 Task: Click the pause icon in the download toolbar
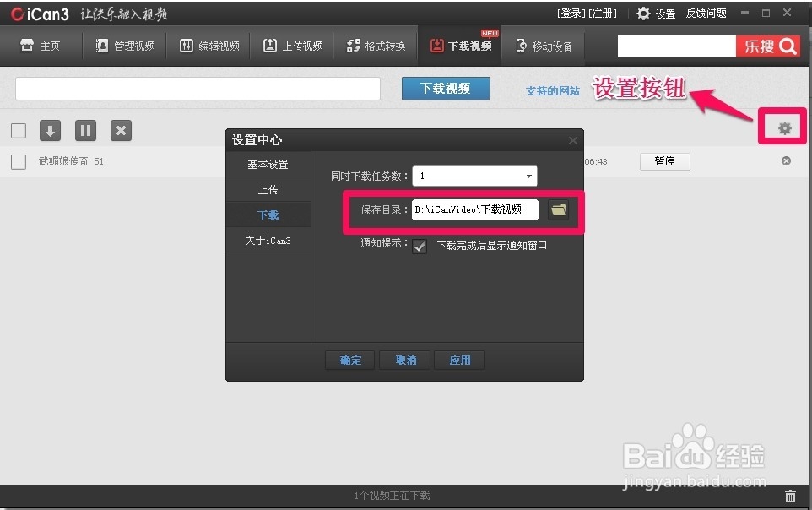(85, 130)
